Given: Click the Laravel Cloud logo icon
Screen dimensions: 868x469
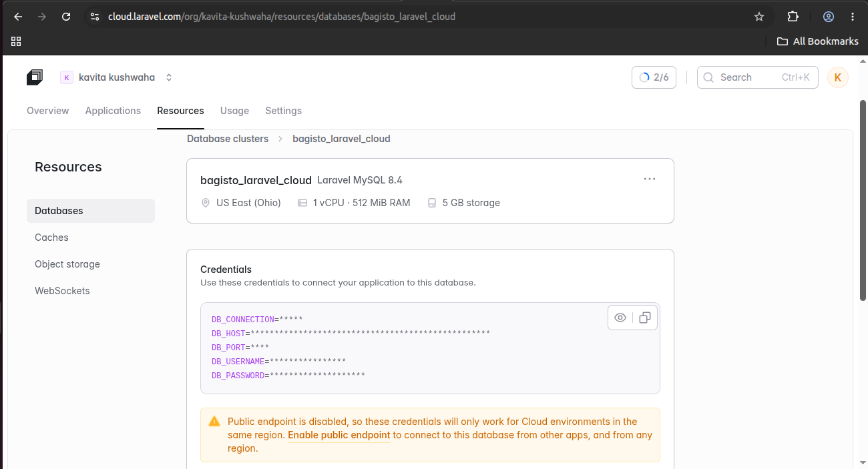Looking at the screenshot, I should point(35,77).
